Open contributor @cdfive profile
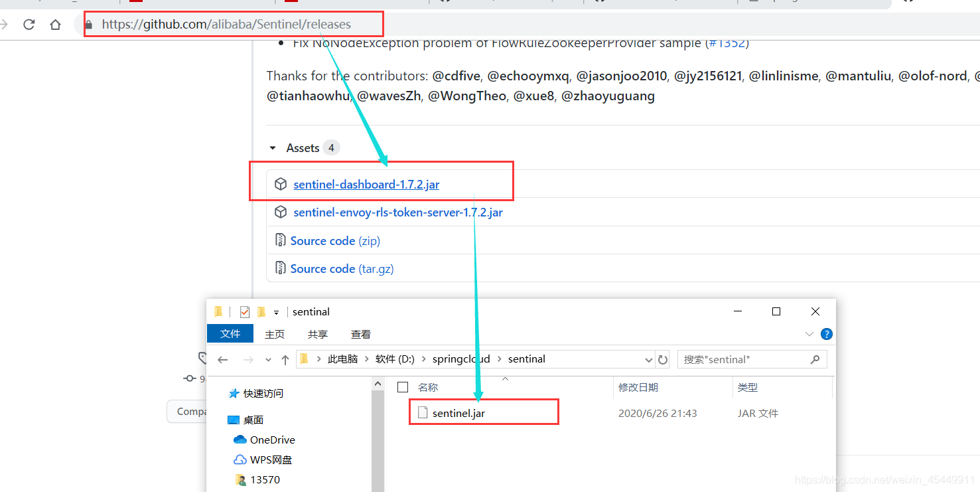 pos(456,76)
